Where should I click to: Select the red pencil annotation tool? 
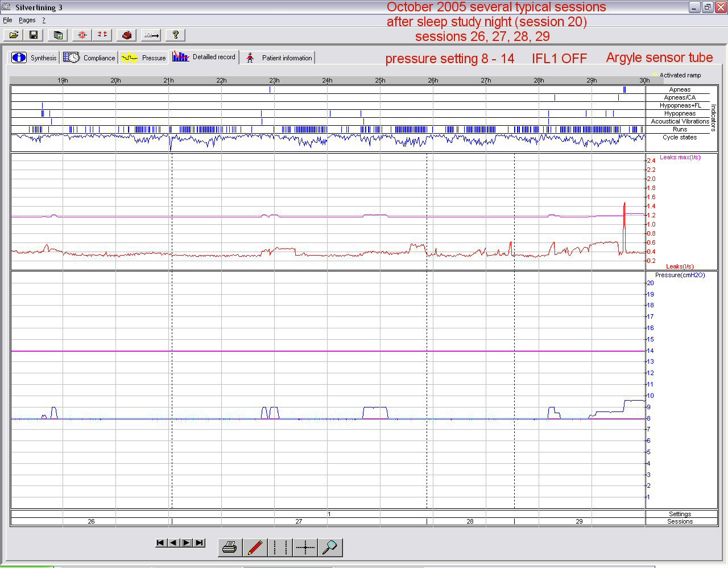pyautogui.click(x=255, y=548)
